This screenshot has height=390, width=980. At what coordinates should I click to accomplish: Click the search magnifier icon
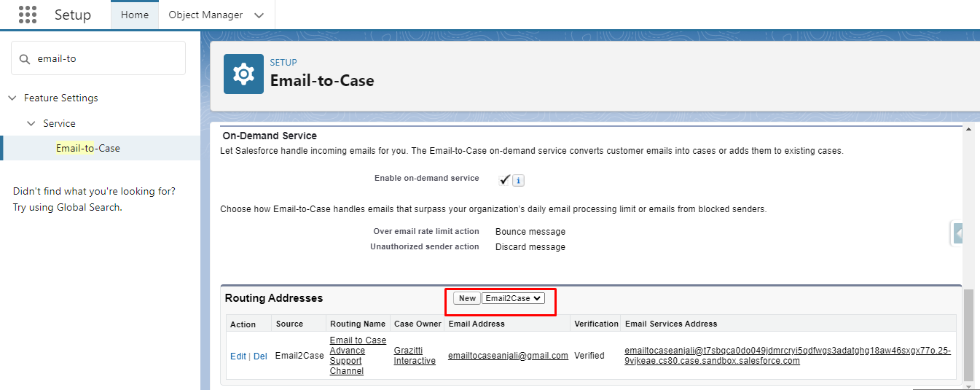pyautogui.click(x=25, y=58)
